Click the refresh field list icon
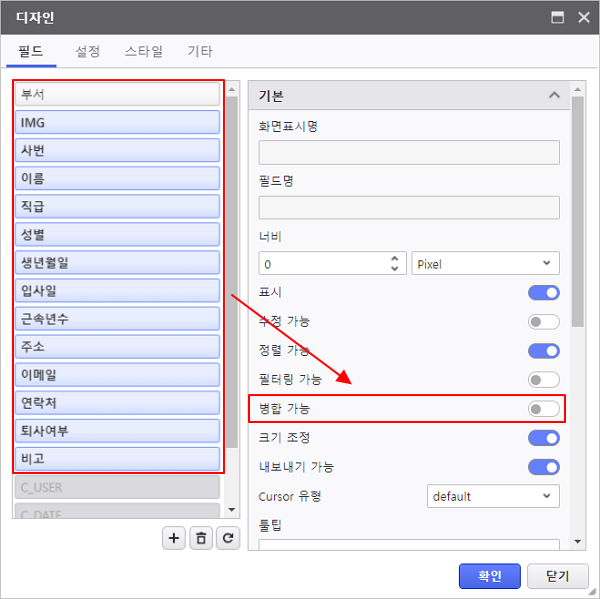600x599 pixels. pos(229,538)
